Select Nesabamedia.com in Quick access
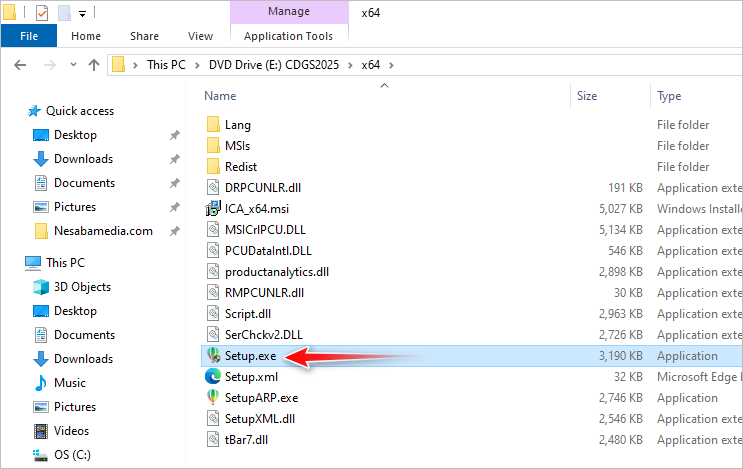743x469 pixels. [x=103, y=231]
